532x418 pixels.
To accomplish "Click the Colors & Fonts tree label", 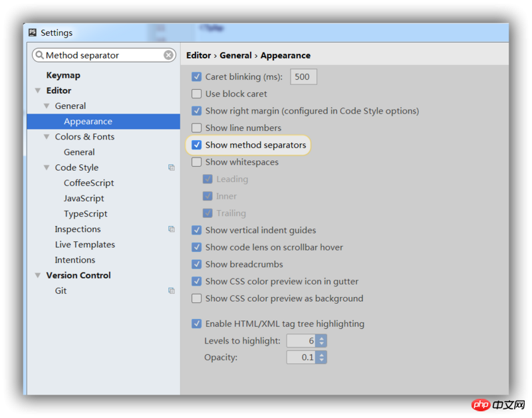I will click(84, 137).
